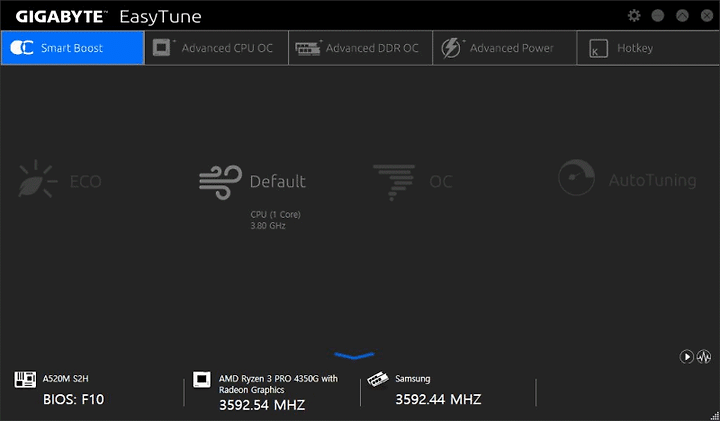Click the 3592.44 MHZ memory frequency
The image size is (720, 421).
coord(439,399)
